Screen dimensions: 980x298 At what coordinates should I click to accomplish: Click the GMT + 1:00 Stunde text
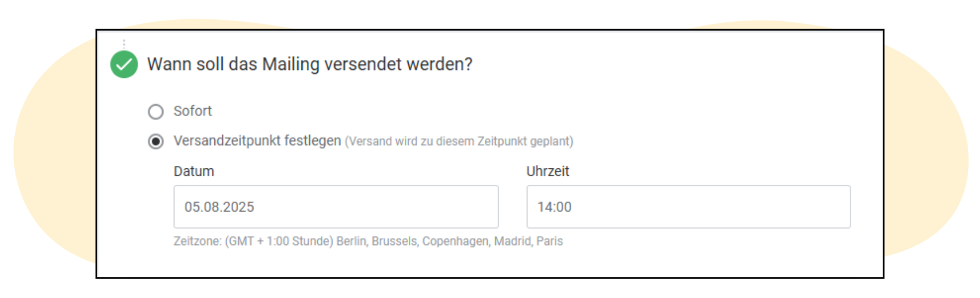279,241
